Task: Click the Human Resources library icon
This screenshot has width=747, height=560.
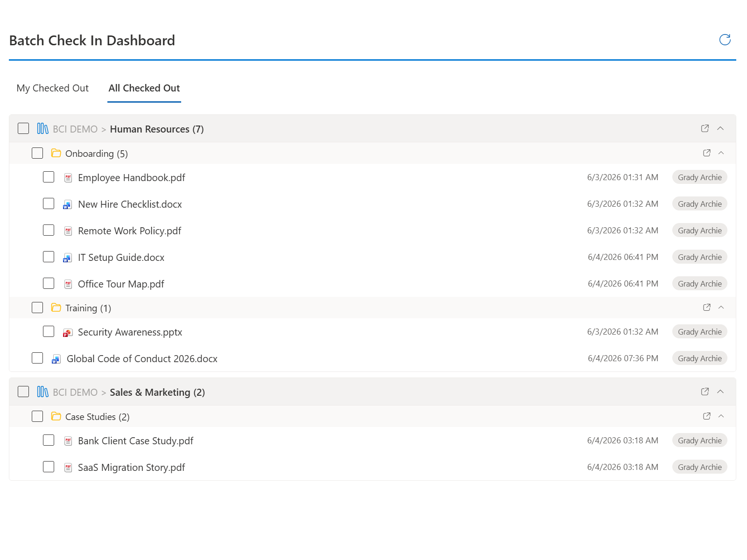Action: (42, 128)
